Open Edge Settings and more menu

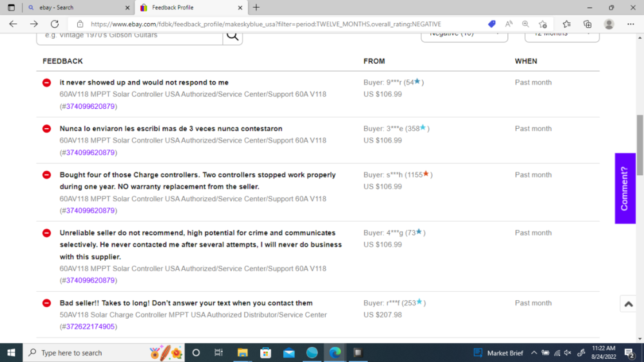pos(631,24)
